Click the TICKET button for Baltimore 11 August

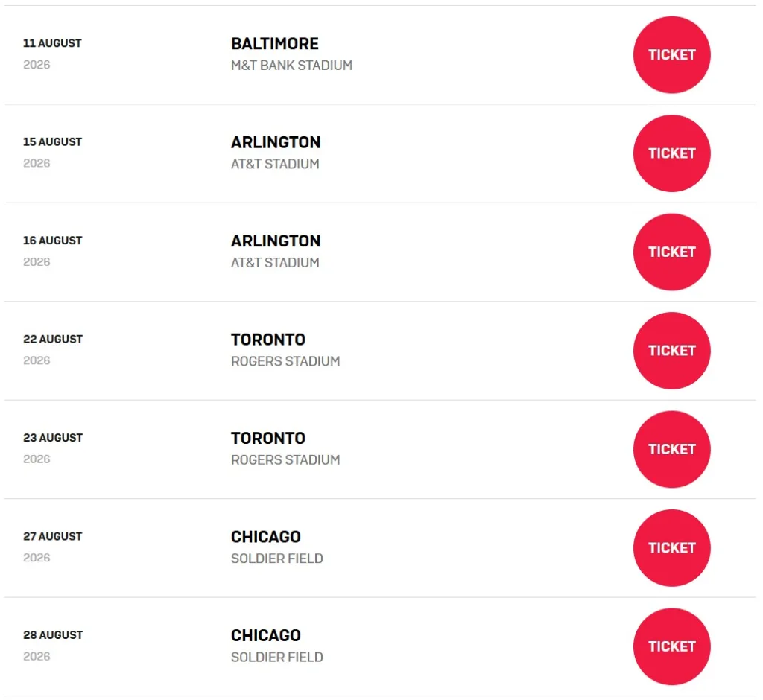[671, 54]
